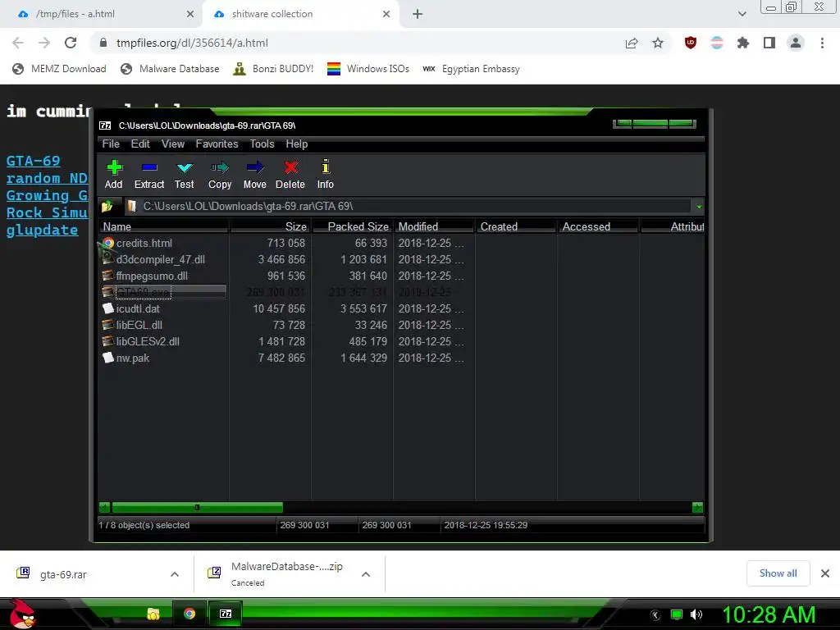Switch to Chrome in the taskbar

[189, 614]
